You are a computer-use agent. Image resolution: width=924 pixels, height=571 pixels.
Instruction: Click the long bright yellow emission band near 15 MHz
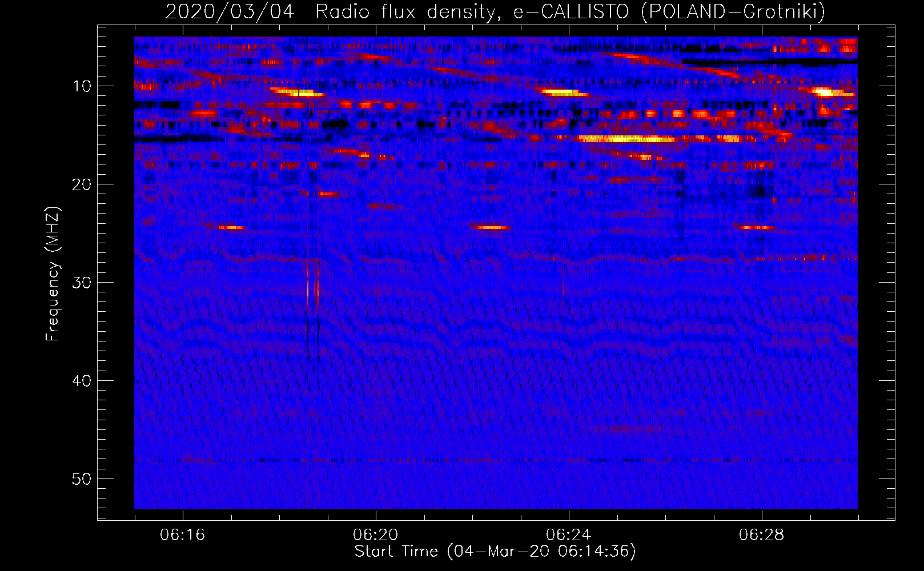click(x=626, y=139)
